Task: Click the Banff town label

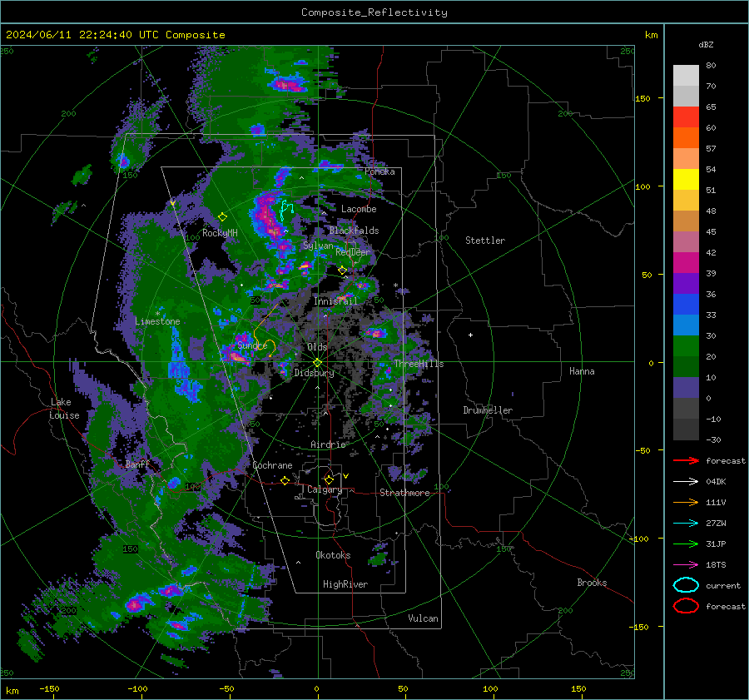Action: (137, 464)
